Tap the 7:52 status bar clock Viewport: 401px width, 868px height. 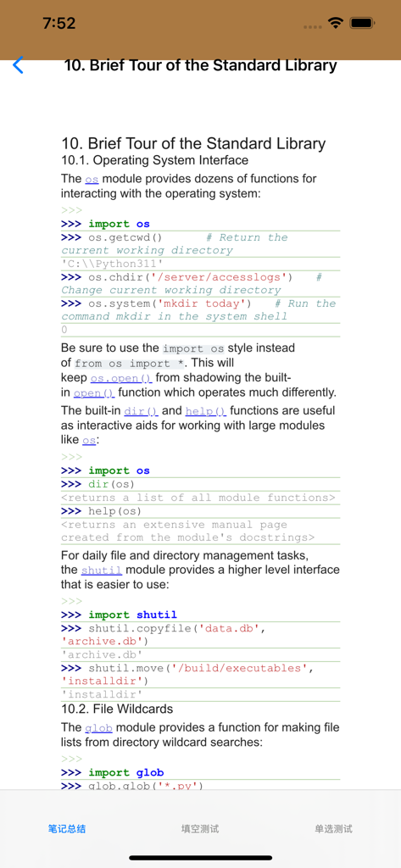click(x=58, y=23)
